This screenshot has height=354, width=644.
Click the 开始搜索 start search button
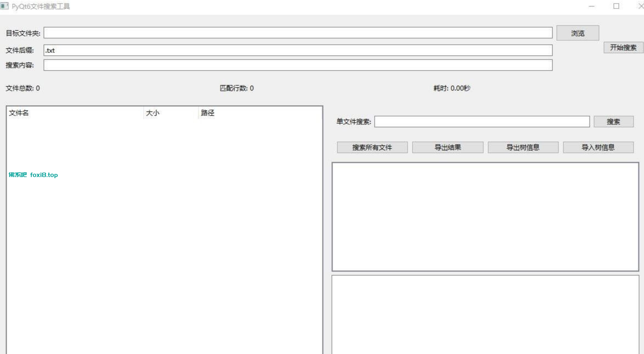623,47
